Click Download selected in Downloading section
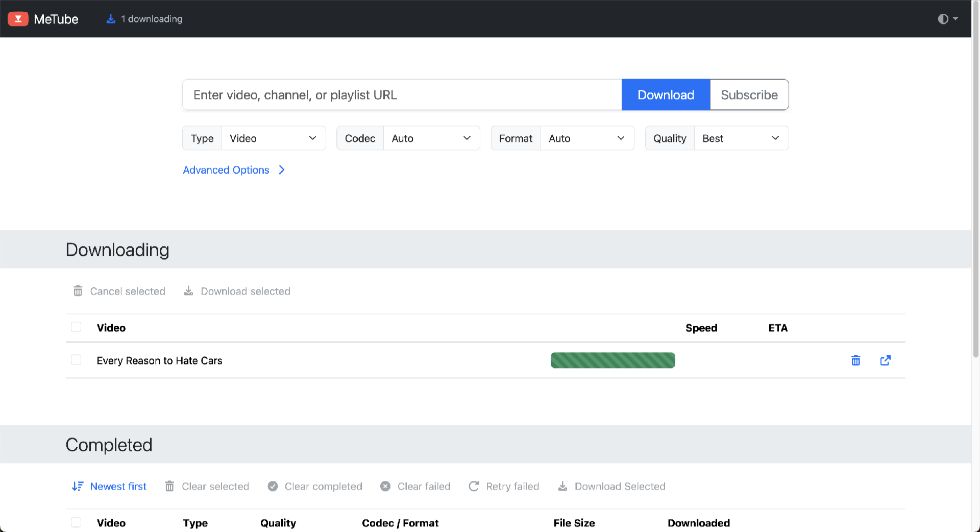The height and width of the screenshot is (532, 980). [237, 291]
